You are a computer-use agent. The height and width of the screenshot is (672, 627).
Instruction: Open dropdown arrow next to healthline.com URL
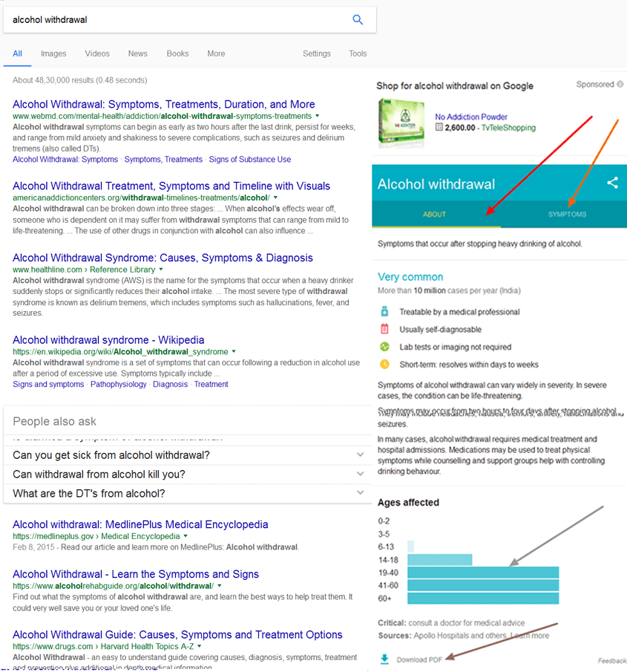coord(161,269)
